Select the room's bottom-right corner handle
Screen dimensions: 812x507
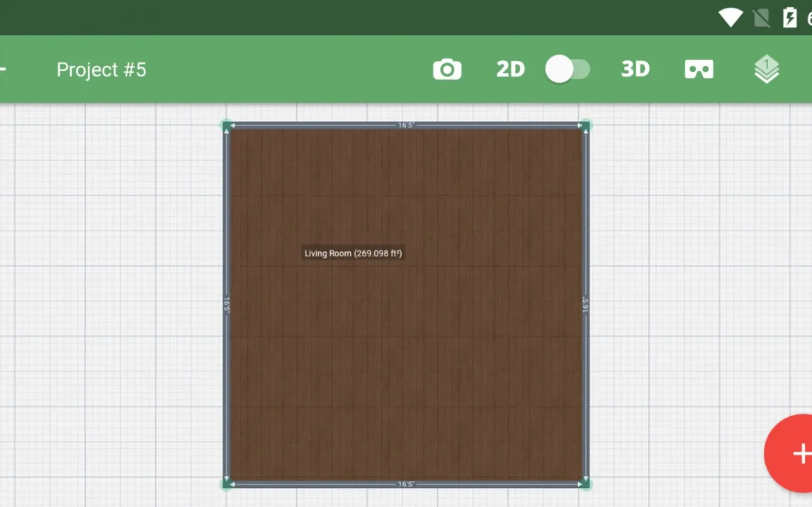[586, 484]
